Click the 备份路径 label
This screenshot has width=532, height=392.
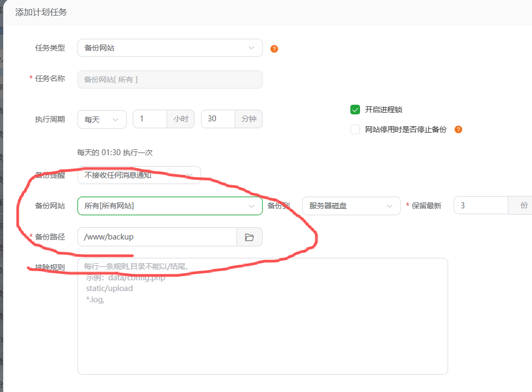[x=50, y=237]
